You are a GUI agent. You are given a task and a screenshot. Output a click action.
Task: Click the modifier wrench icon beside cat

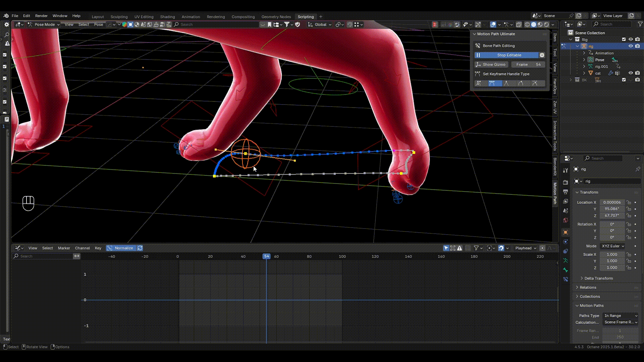point(610,73)
